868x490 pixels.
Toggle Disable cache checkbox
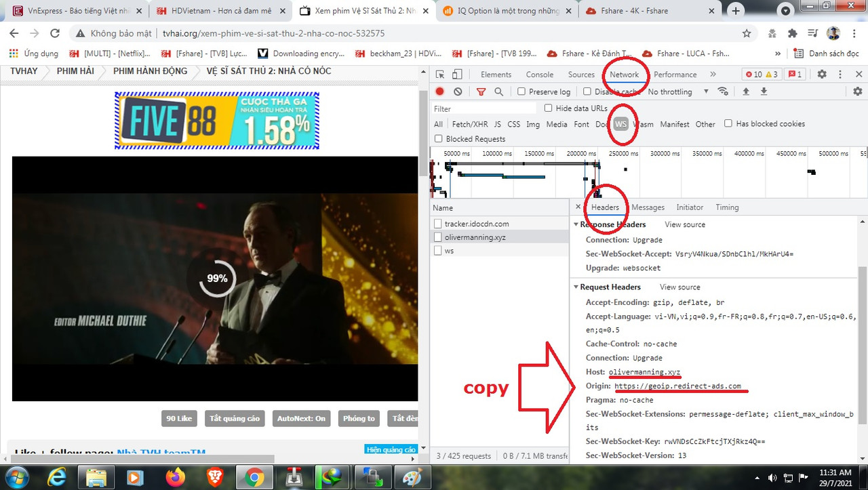(587, 91)
